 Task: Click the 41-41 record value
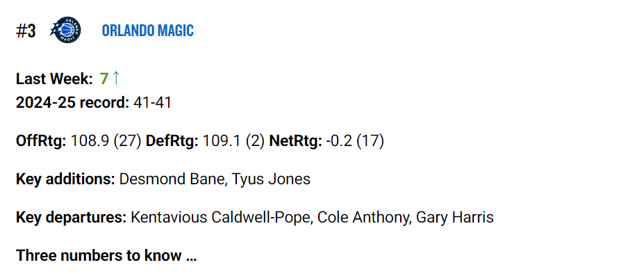pyautogui.click(x=152, y=102)
